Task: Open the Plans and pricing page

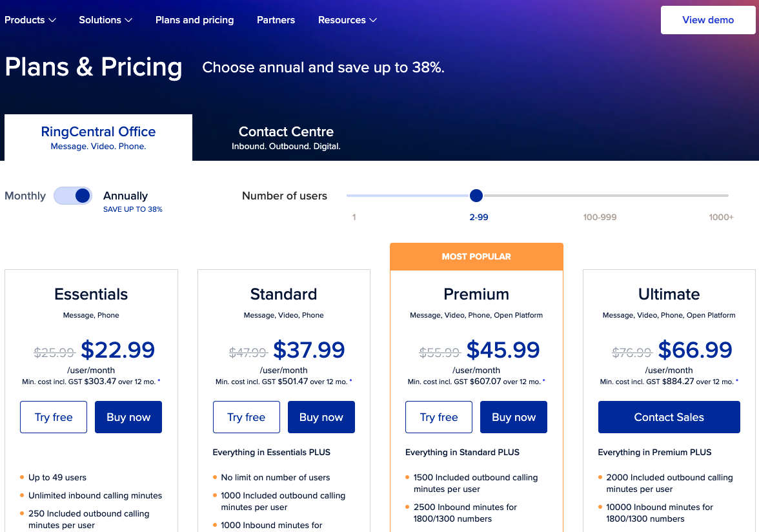Action: [x=195, y=20]
